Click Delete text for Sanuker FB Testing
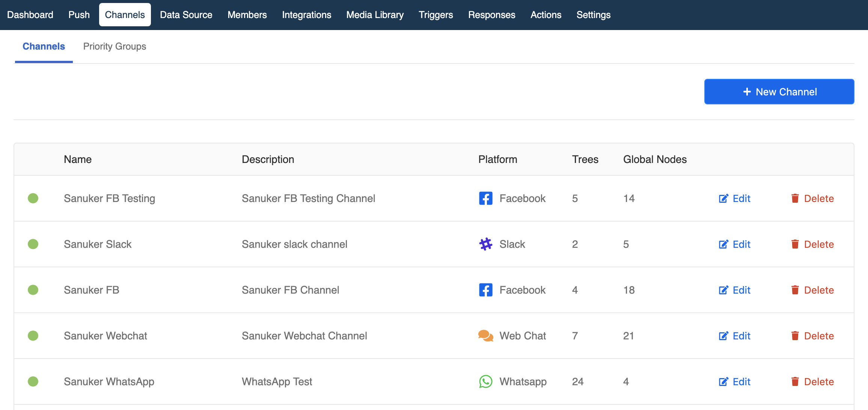 (x=819, y=198)
